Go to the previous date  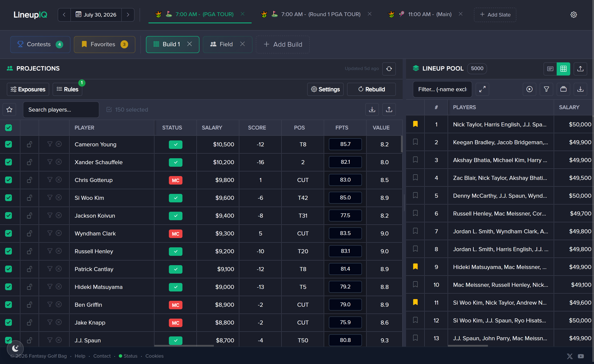coord(64,15)
